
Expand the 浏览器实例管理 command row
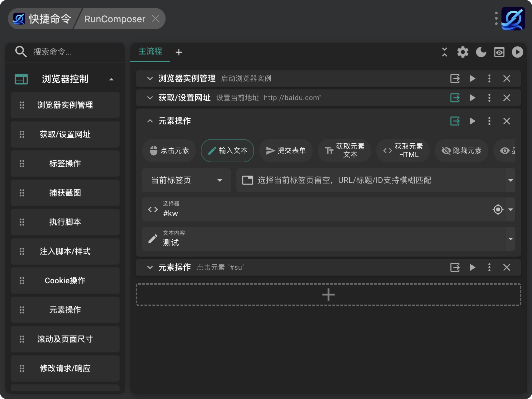pyautogui.click(x=150, y=78)
